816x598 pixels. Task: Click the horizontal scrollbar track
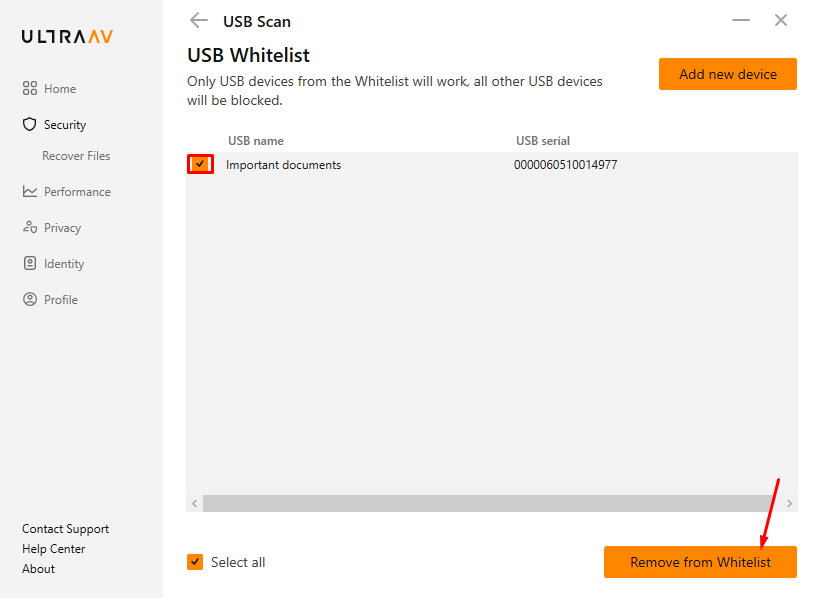point(492,503)
